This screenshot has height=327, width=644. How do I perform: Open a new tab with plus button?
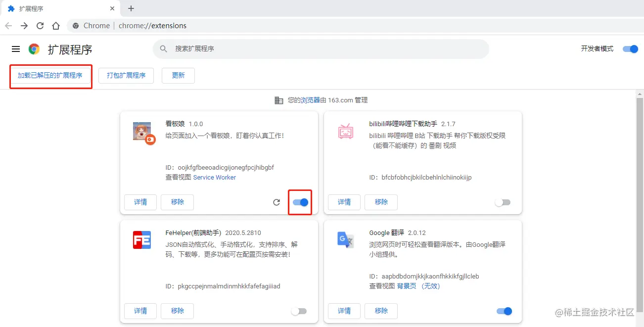(x=131, y=8)
